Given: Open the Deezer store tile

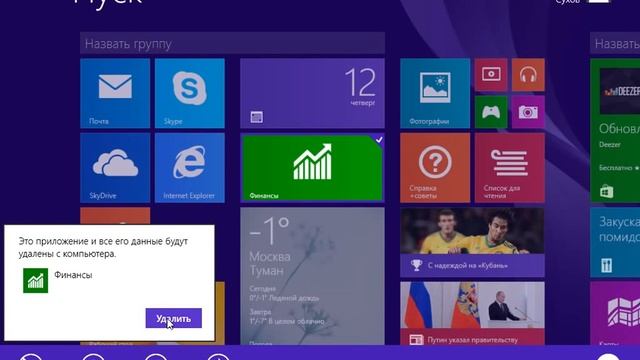Looking at the screenshot, I should pos(615,131).
